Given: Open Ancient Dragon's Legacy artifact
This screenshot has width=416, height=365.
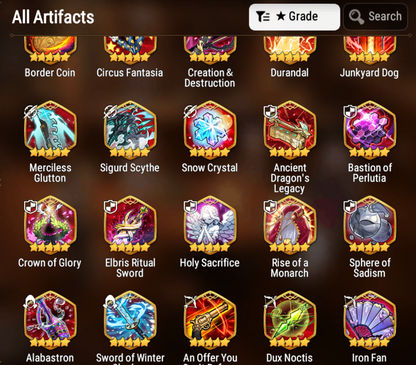Looking at the screenshot, I should (x=290, y=130).
